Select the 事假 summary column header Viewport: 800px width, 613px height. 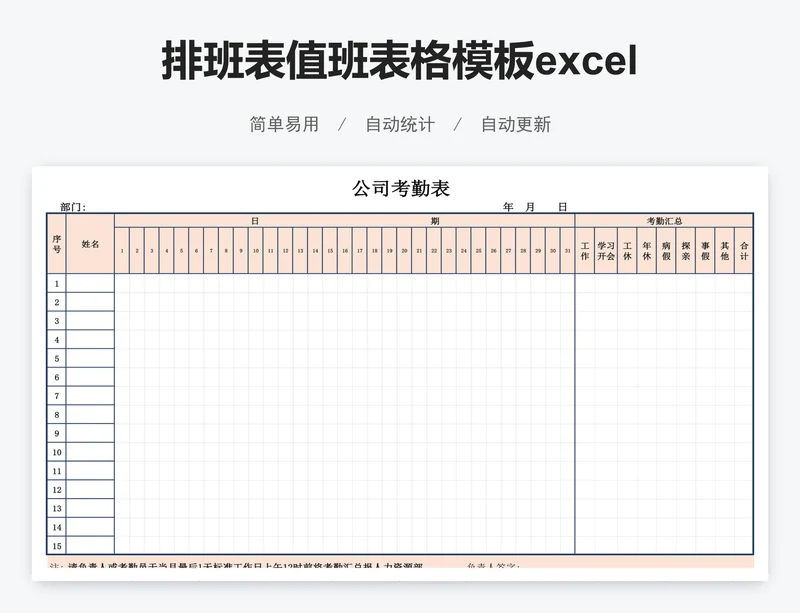pos(705,251)
